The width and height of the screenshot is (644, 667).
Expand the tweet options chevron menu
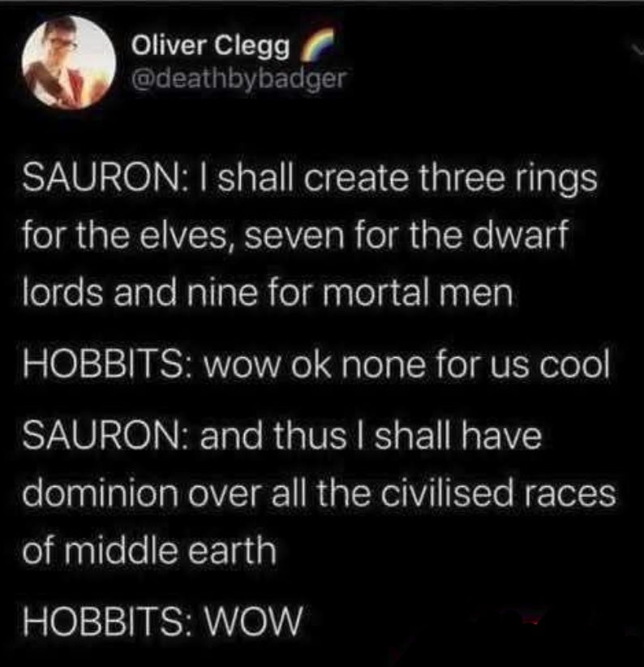tap(637, 49)
